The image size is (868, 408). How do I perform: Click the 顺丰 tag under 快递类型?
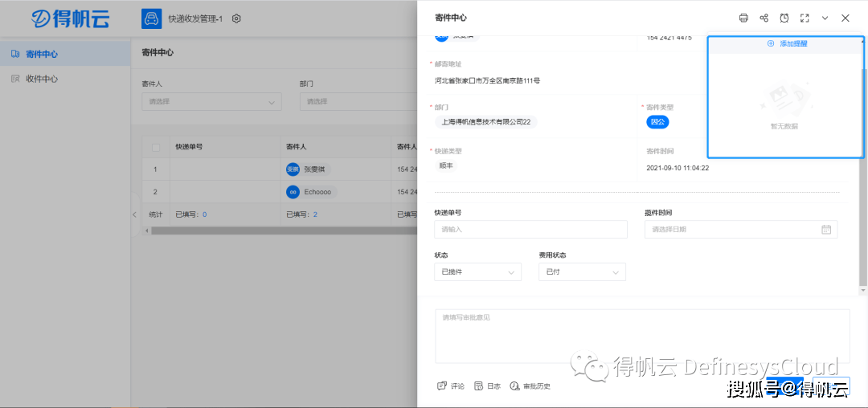(445, 165)
